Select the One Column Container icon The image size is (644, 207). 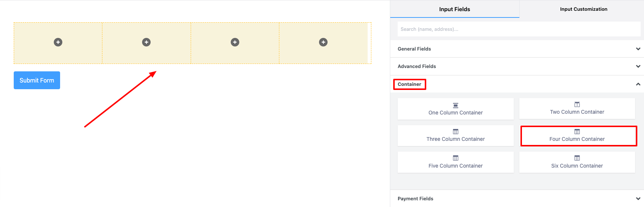click(456, 106)
